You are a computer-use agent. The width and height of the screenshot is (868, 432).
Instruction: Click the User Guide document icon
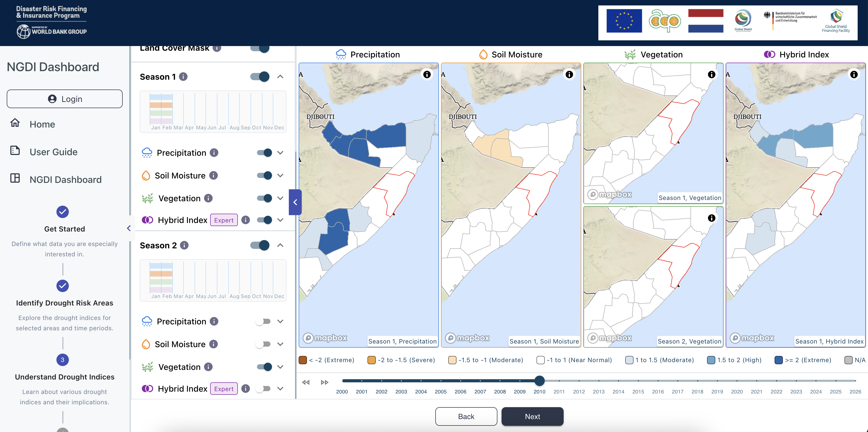pos(15,150)
